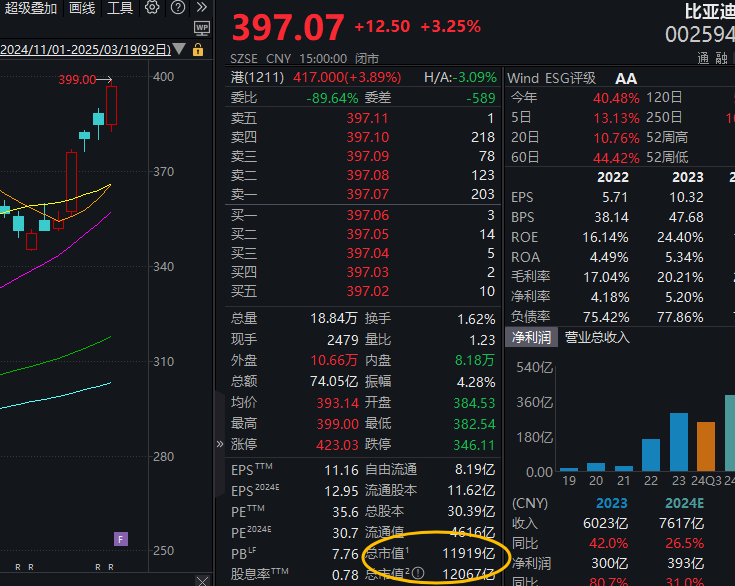Click the purple F marker on the chart
This screenshot has height=586, width=735.
121,539
